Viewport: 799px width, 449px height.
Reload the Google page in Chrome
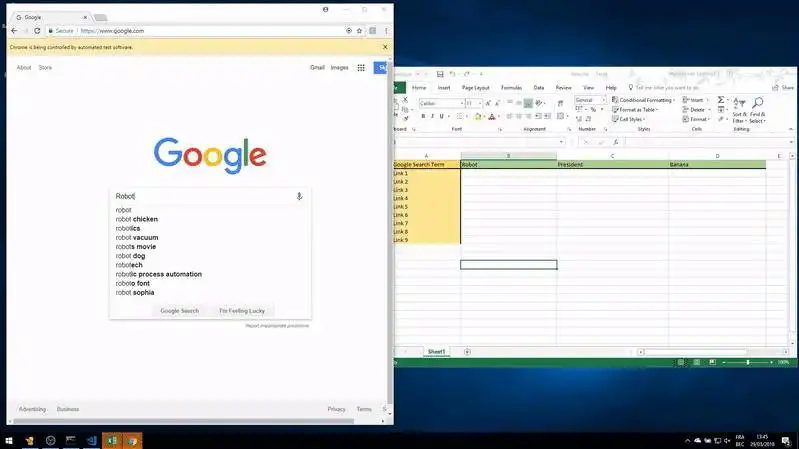[37, 31]
